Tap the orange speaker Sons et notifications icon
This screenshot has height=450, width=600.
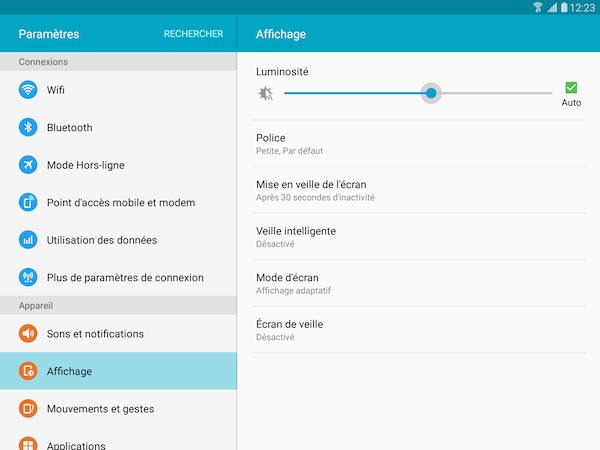point(28,334)
